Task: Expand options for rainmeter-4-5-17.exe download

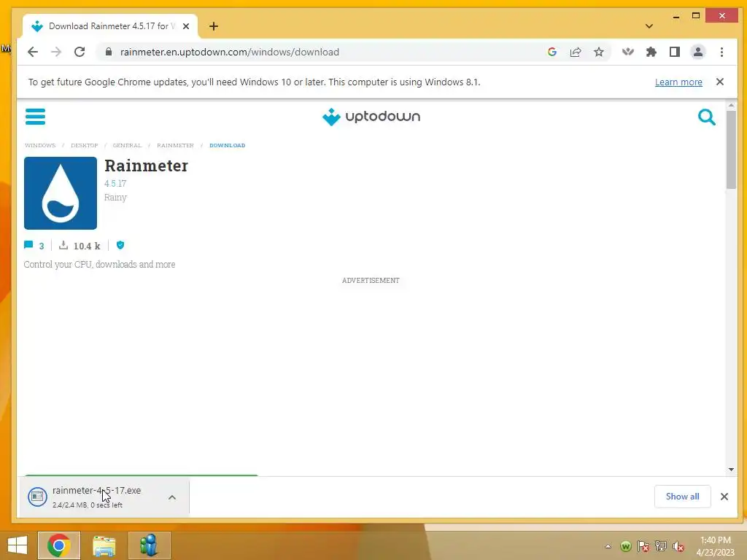Action: click(x=172, y=497)
